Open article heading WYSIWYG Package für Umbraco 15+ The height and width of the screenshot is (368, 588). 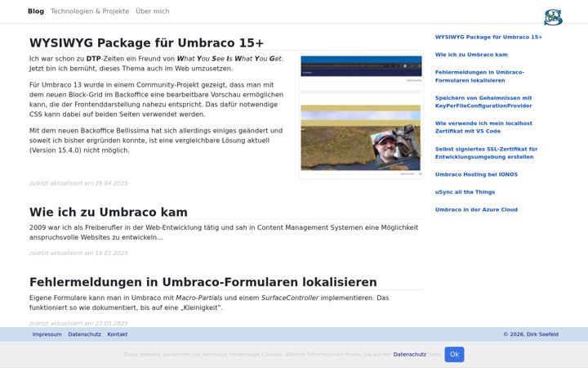(147, 43)
